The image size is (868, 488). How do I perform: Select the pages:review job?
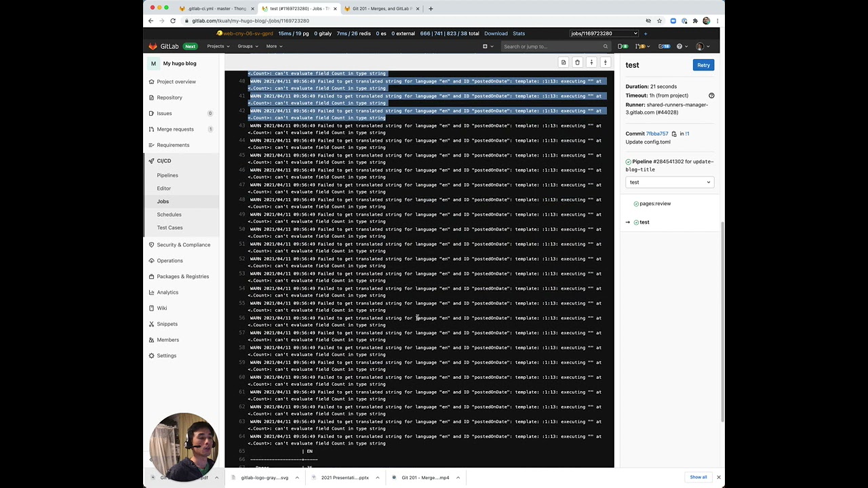655,203
